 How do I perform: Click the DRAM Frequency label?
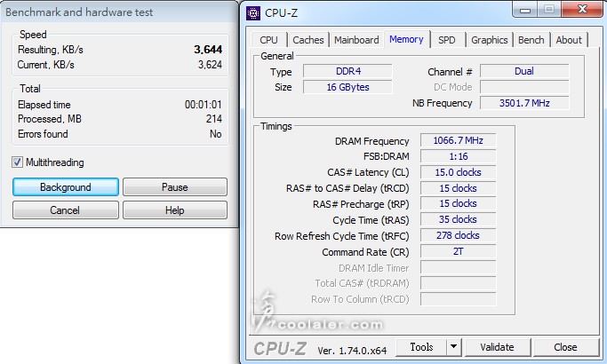(x=372, y=141)
